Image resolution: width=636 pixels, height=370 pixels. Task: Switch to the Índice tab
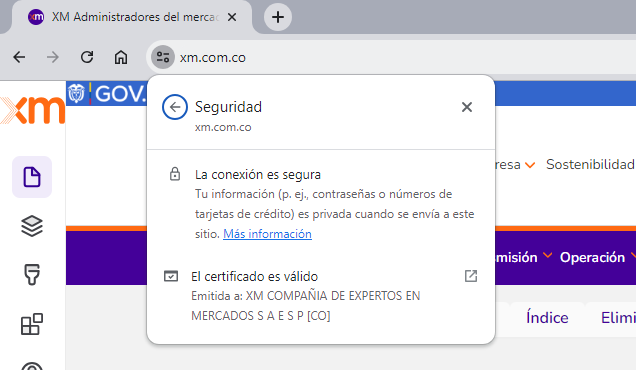(547, 318)
